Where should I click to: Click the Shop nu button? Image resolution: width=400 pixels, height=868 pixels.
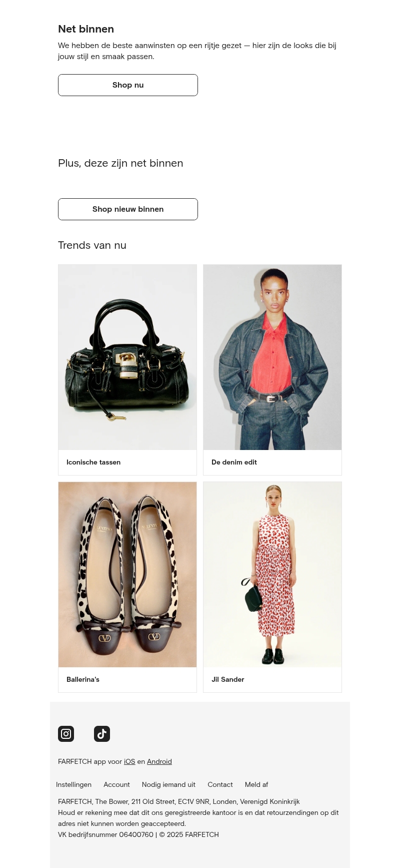pos(128,85)
